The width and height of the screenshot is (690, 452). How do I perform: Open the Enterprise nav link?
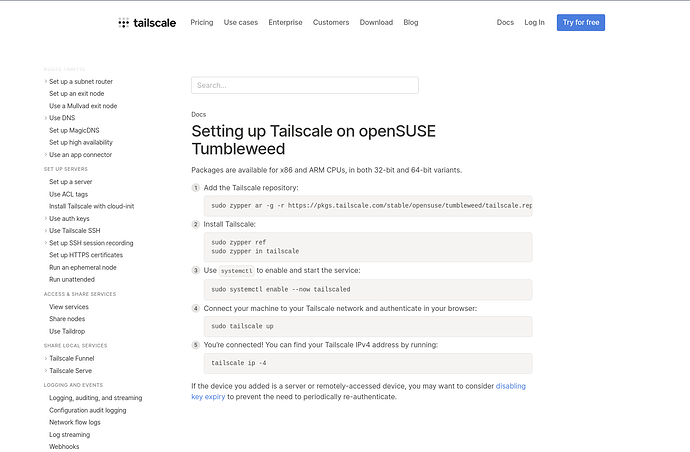(x=287, y=22)
